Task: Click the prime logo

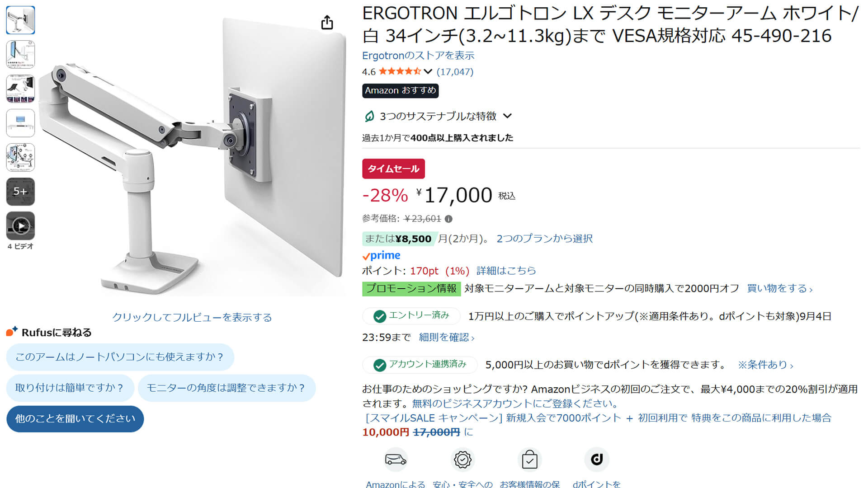Action: (381, 256)
